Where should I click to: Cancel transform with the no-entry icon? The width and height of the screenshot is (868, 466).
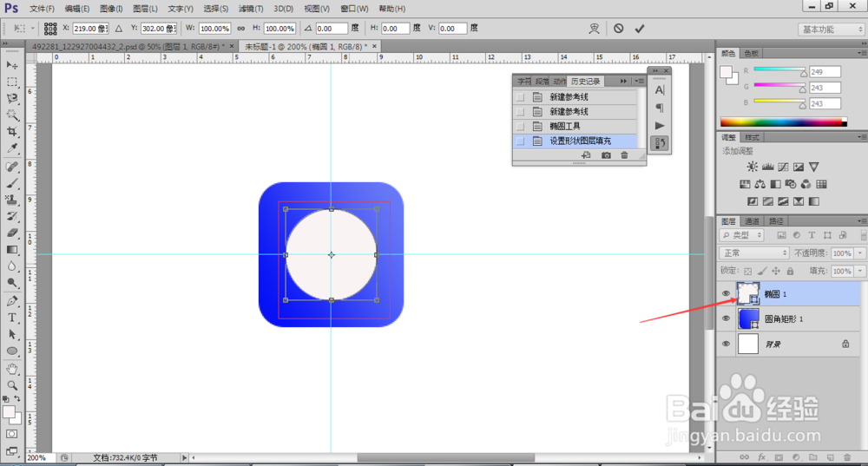click(x=618, y=29)
